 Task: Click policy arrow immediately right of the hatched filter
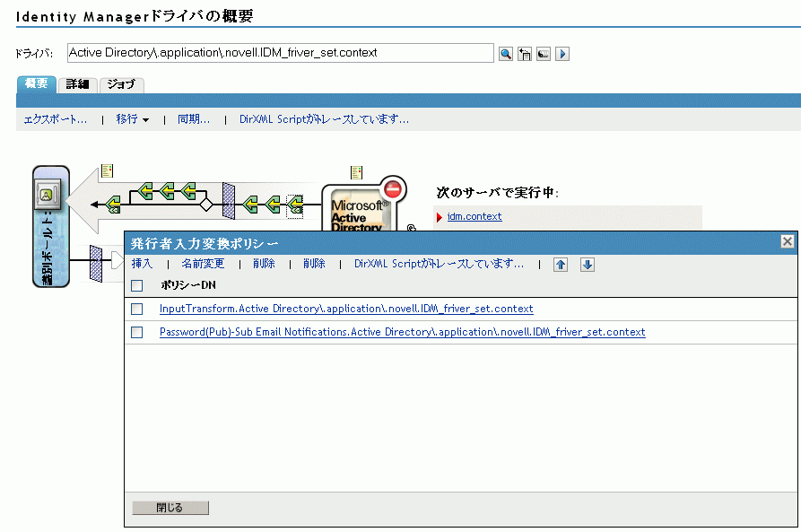[x=249, y=205]
